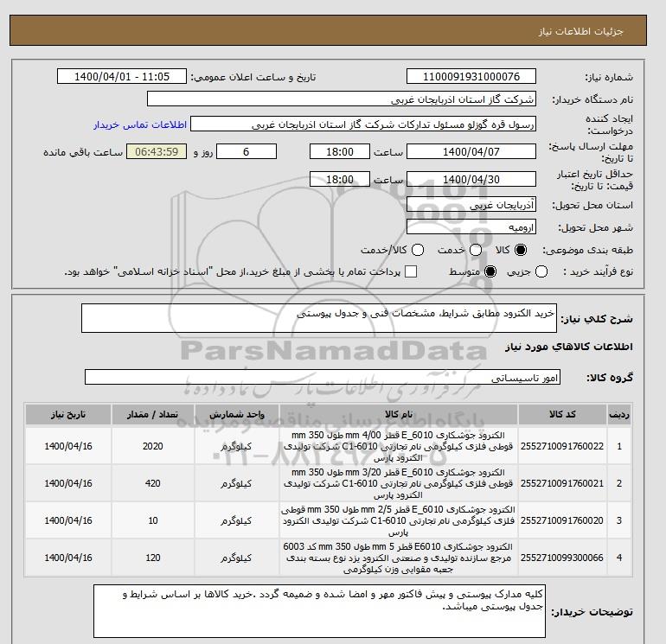The image size is (666, 644).
Task: Click the کد کالا column header
Action: [562, 414]
